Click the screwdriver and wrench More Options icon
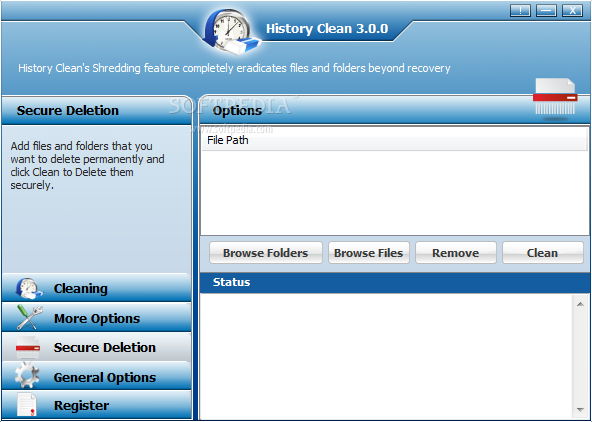592x422 pixels. [x=29, y=317]
